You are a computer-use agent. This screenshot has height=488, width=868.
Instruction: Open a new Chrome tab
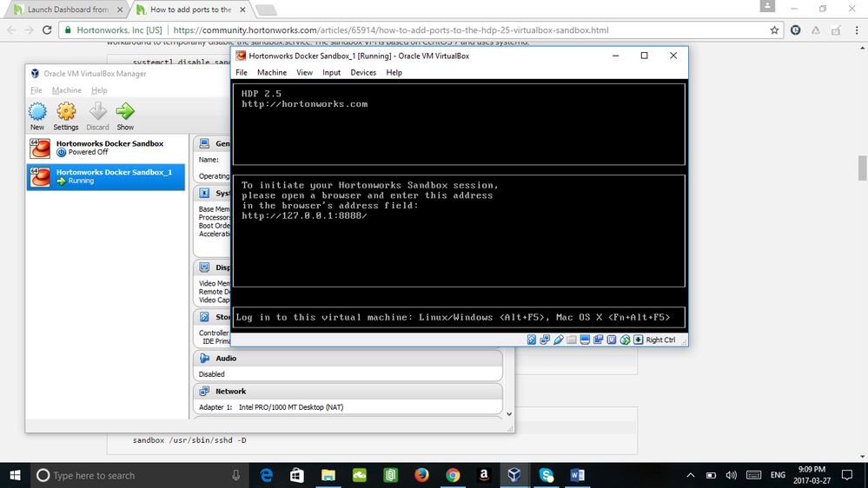[x=266, y=10]
